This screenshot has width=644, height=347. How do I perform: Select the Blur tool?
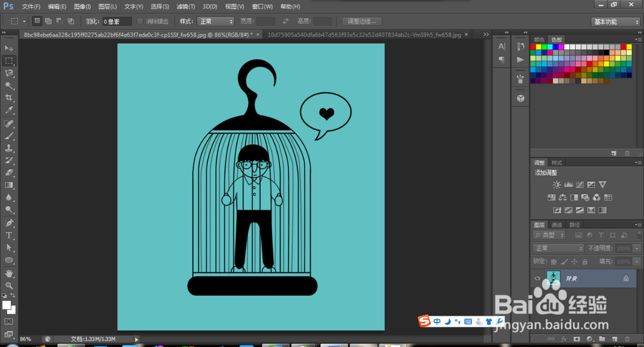[x=8, y=198]
